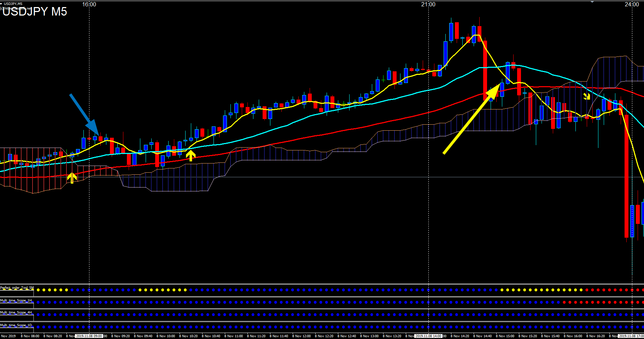Click the 8 Nov 10:00 time label
The image size is (644, 339).
tap(166, 336)
